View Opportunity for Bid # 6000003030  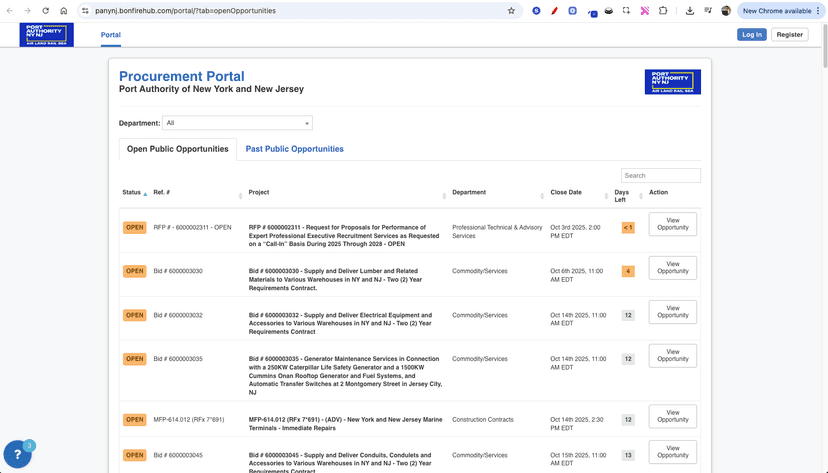click(x=672, y=267)
